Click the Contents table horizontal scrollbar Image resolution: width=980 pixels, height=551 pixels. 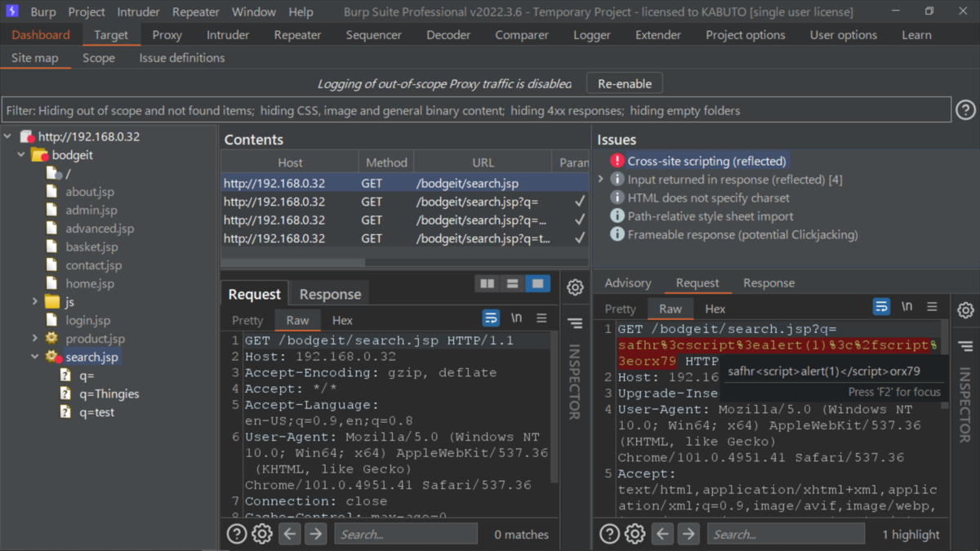point(294,263)
